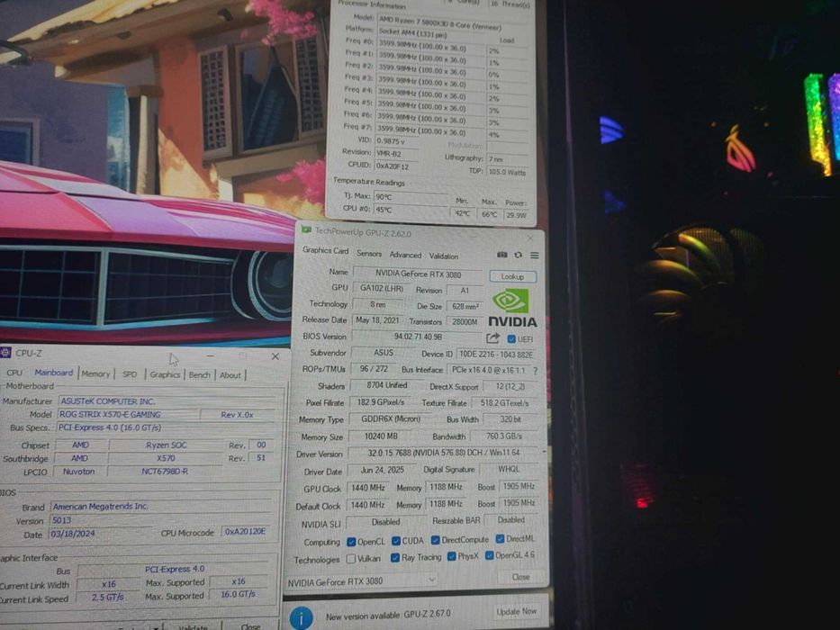
Task: Click the Memory Type value GDDR6X (Micron)
Action: pos(391,418)
